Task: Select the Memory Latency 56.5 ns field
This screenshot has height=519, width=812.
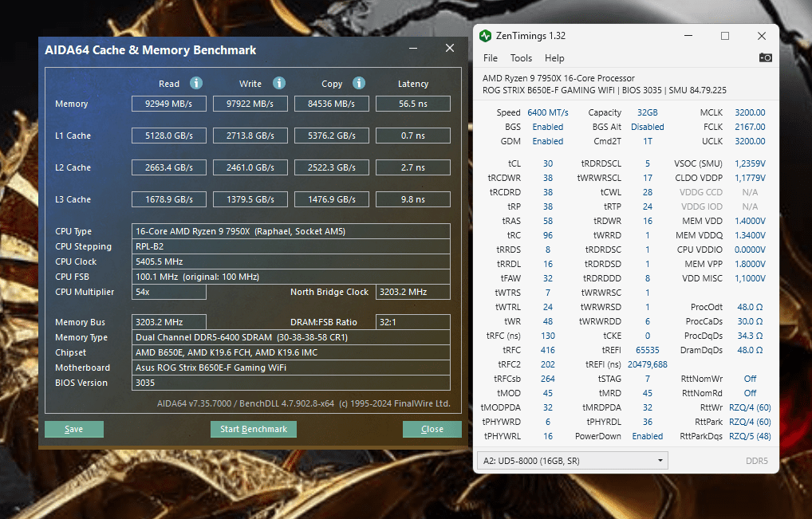Action: tap(412, 104)
